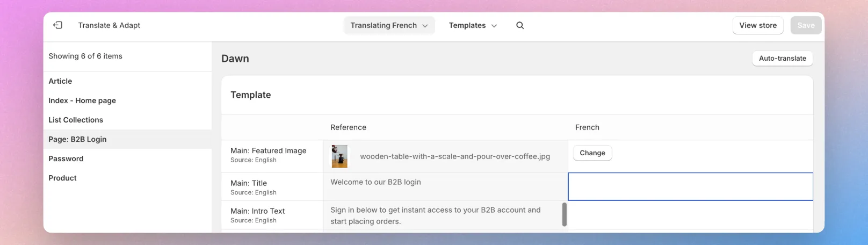Select the Article template item
Image resolution: width=868 pixels, height=245 pixels.
tap(128, 81)
